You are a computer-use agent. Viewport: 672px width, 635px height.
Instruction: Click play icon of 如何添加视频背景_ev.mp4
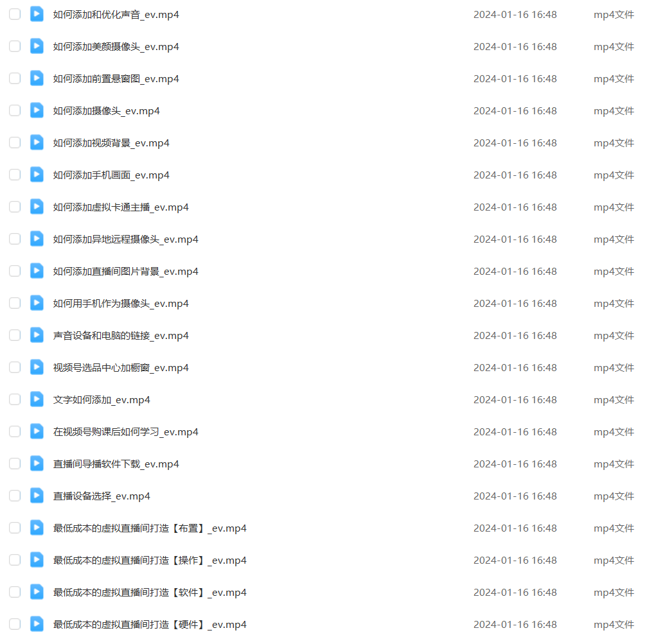(x=37, y=143)
